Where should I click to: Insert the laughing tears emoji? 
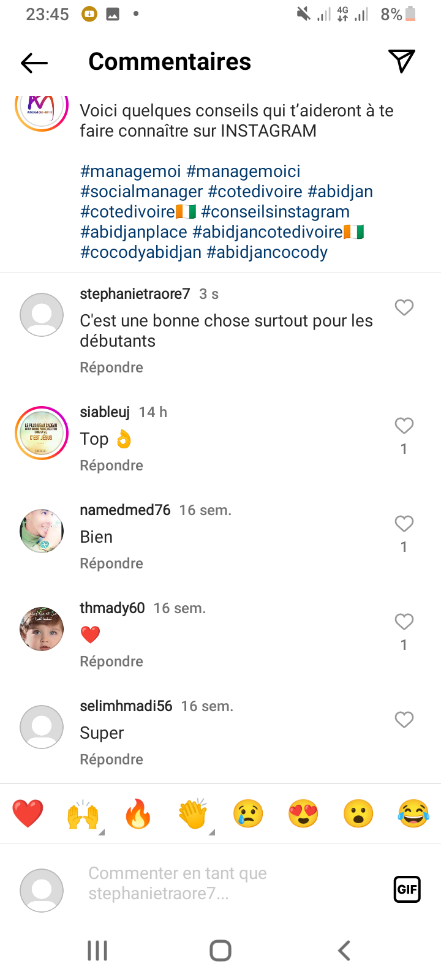point(413,815)
